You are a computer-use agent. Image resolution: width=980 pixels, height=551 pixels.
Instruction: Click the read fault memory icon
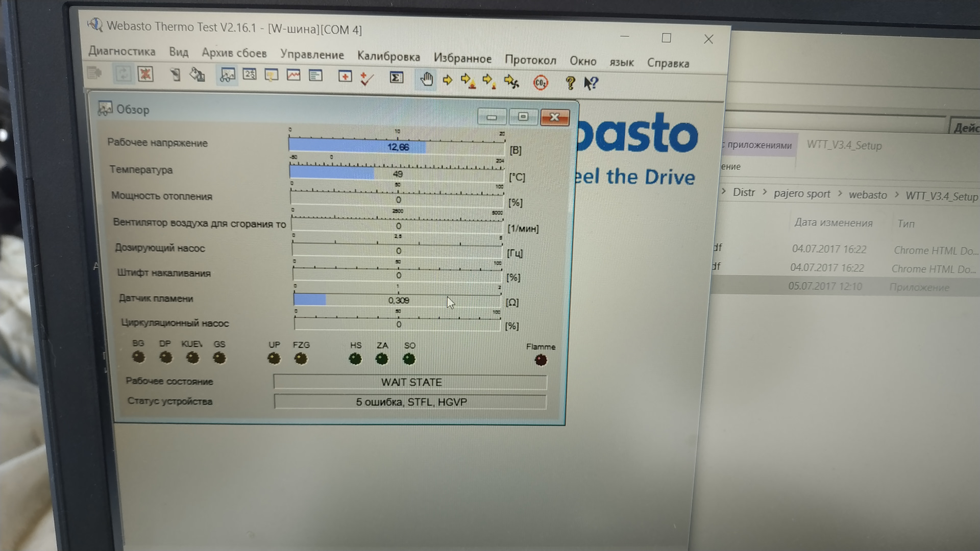[175, 75]
